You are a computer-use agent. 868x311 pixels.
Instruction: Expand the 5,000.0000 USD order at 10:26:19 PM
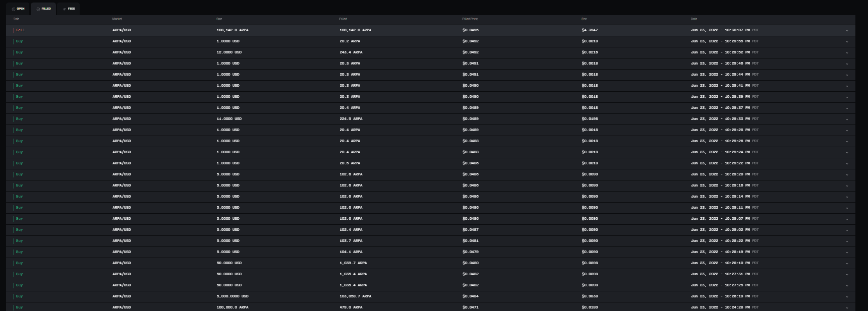(847, 296)
